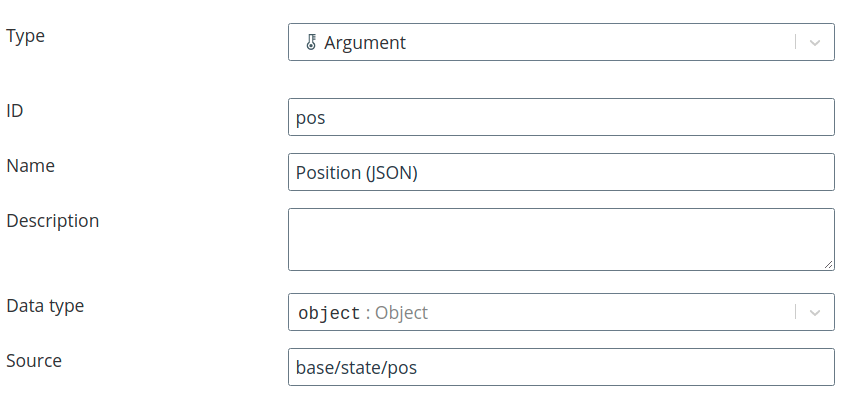
Task: Click the separator line beside Type chevron
Action: tap(795, 42)
